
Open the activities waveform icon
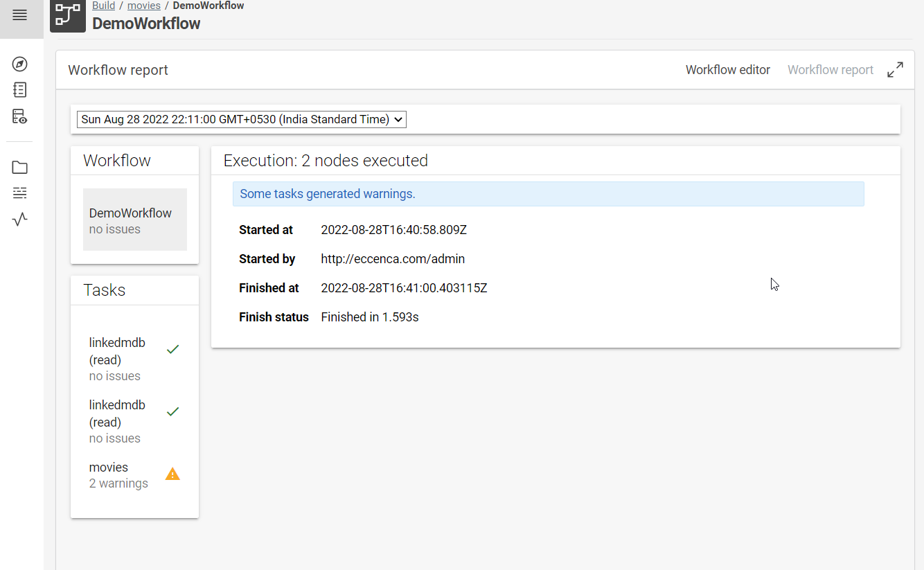pyautogui.click(x=19, y=219)
